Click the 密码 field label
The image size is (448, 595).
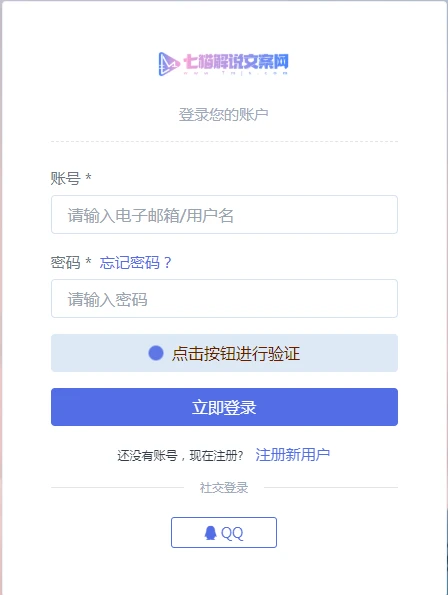click(x=65, y=263)
